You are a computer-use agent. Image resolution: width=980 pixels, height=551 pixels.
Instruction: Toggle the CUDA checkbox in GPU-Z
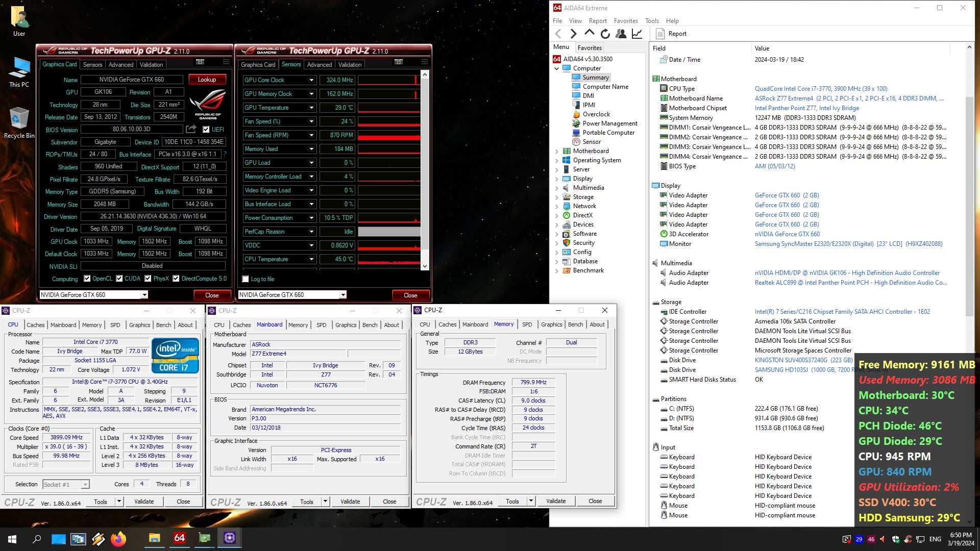click(119, 279)
